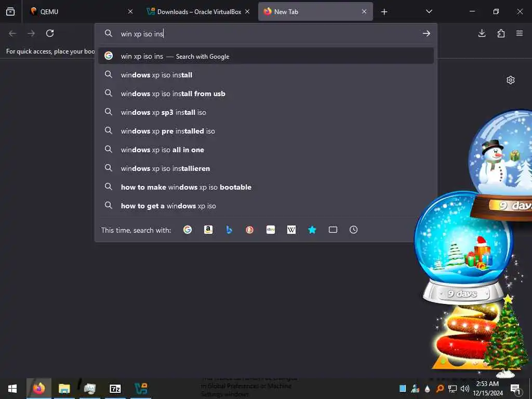Click the large 9 days snow globe

coord(463,248)
